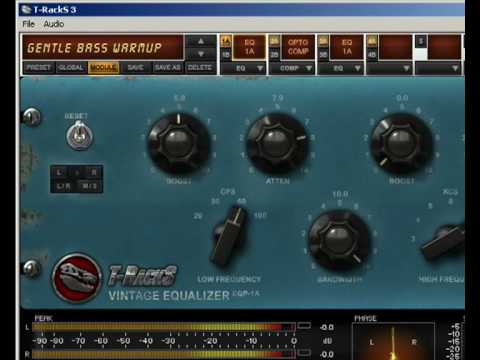Click the Delete preset button
This screenshot has width=480, height=360.
coord(200,68)
